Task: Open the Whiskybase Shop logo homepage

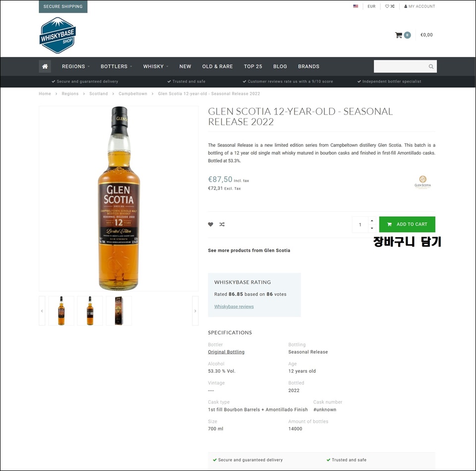Action: (58, 35)
